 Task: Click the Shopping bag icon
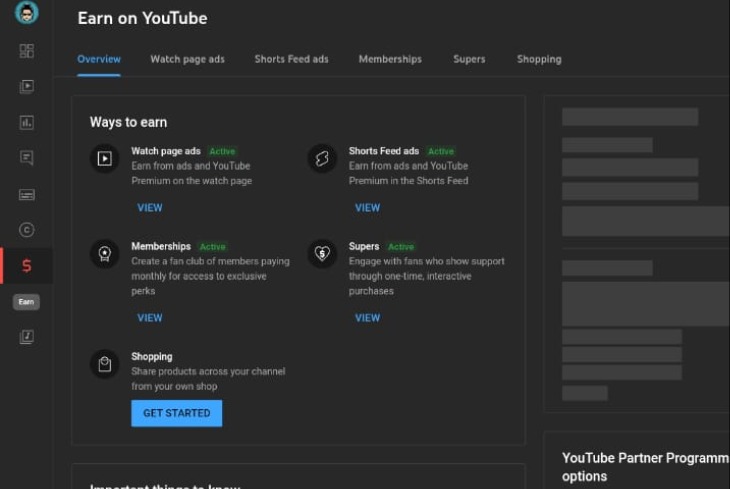coord(105,364)
